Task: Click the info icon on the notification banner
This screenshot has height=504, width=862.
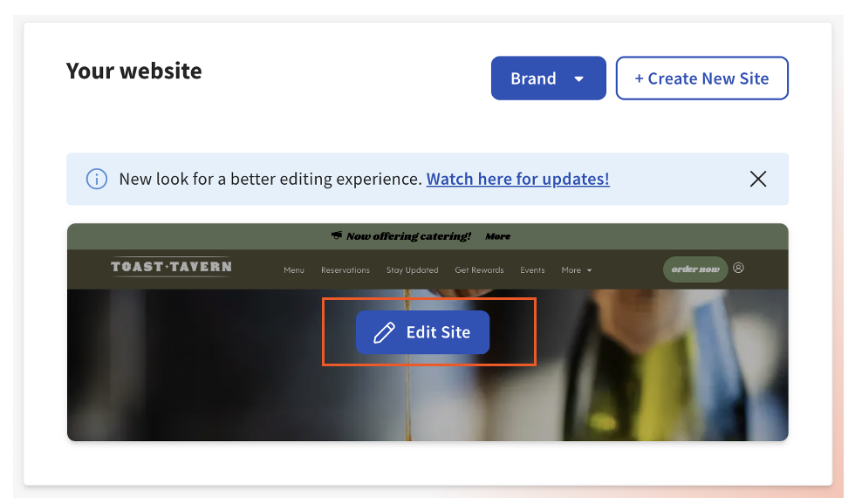Action: coord(96,179)
